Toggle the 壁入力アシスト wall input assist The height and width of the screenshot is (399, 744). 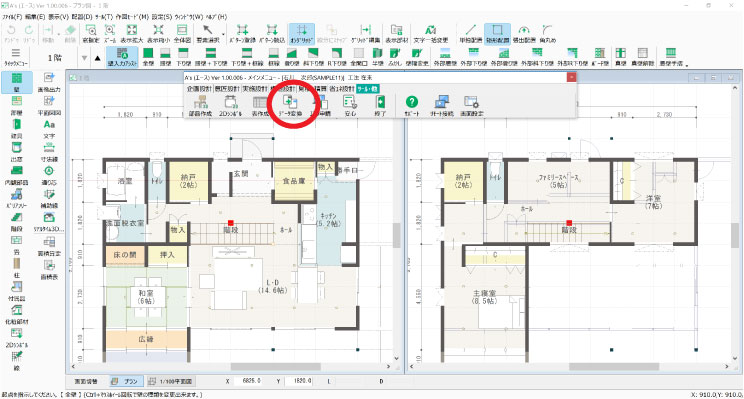click(x=122, y=56)
